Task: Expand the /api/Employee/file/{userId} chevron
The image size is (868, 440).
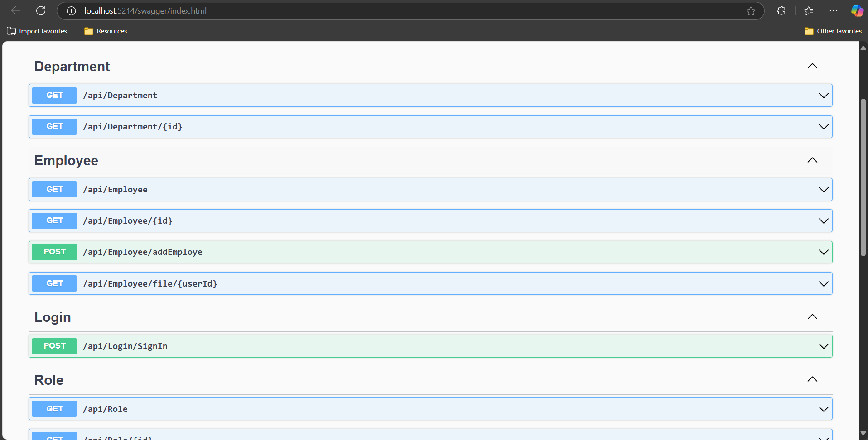Action: click(x=824, y=284)
